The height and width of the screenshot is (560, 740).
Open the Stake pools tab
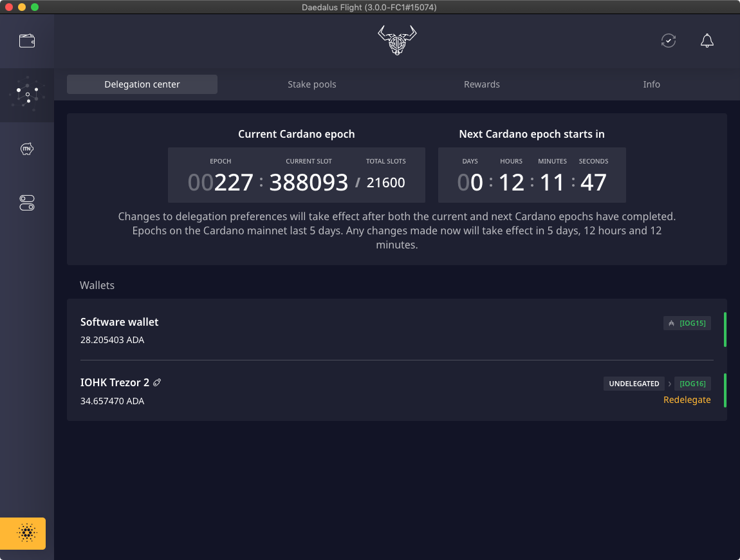point(312,84)
